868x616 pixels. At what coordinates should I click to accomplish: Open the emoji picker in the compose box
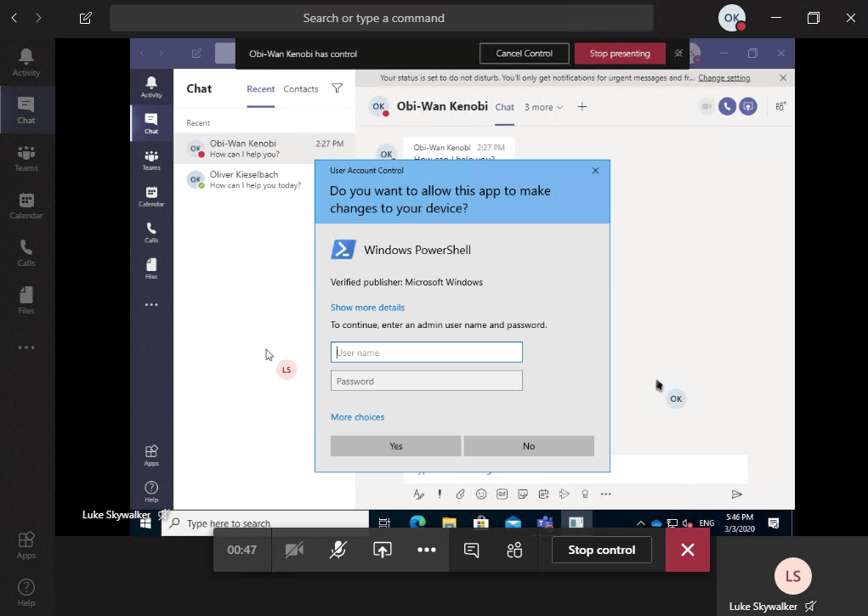(481, 494)
